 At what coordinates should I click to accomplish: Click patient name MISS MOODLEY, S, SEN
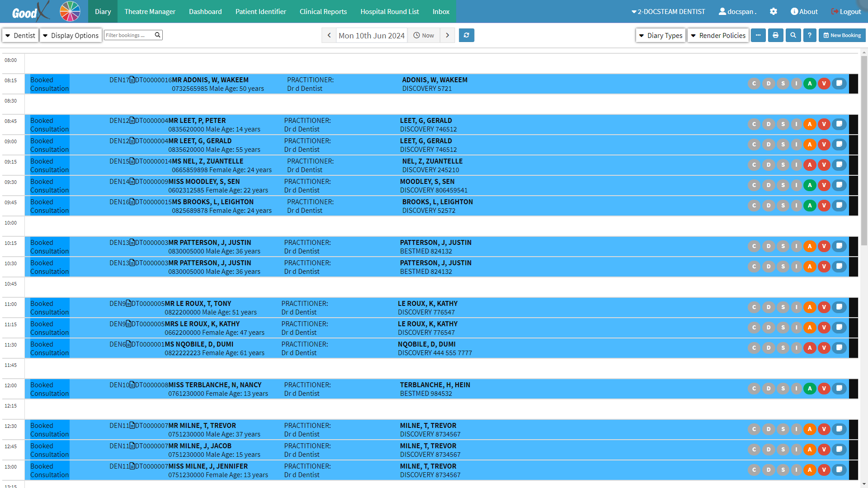(204, 182)
